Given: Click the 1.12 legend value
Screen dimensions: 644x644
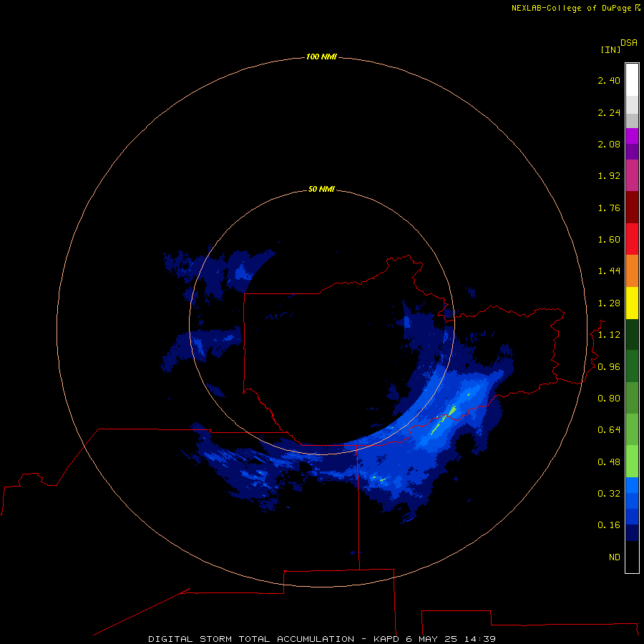Looking at the screenshot, I should pos(609,335).
